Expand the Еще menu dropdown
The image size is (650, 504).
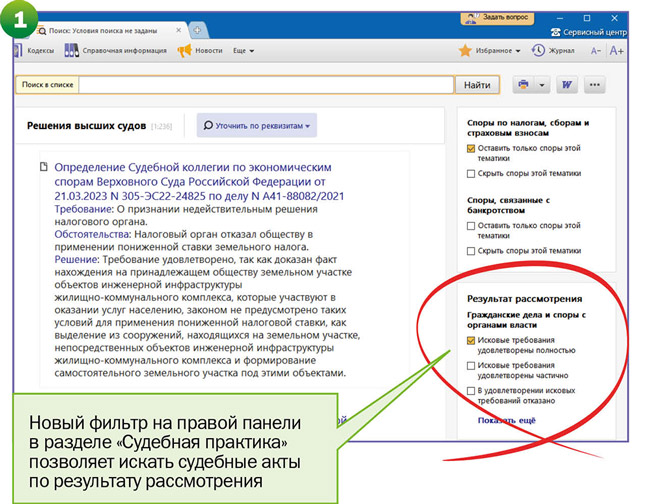244,50
